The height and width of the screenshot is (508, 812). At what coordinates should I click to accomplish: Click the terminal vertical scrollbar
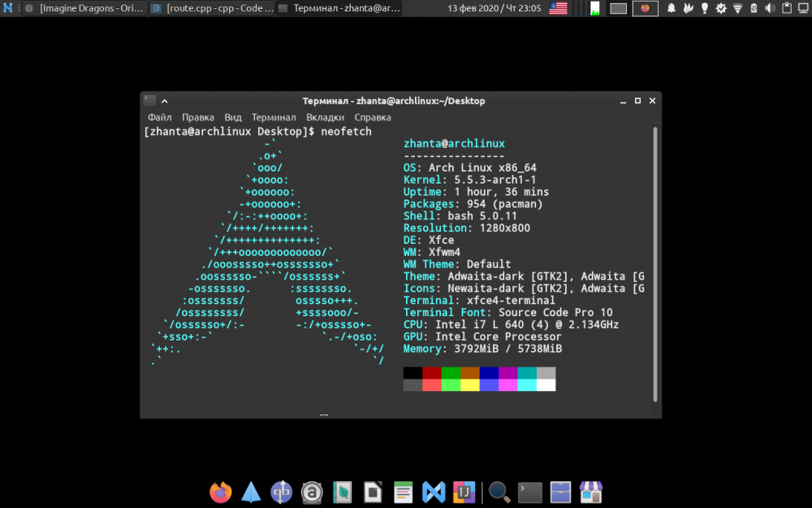655,264
